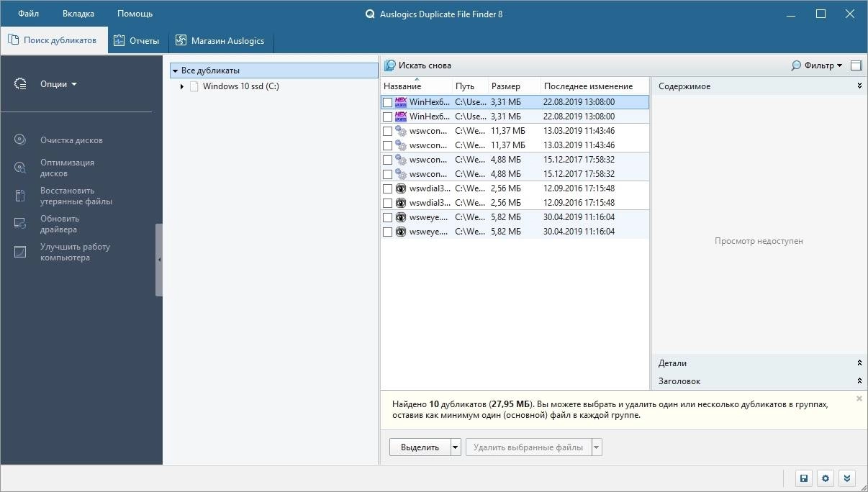Expand the Windows 10 ssd (C:) node

(183, 86)
